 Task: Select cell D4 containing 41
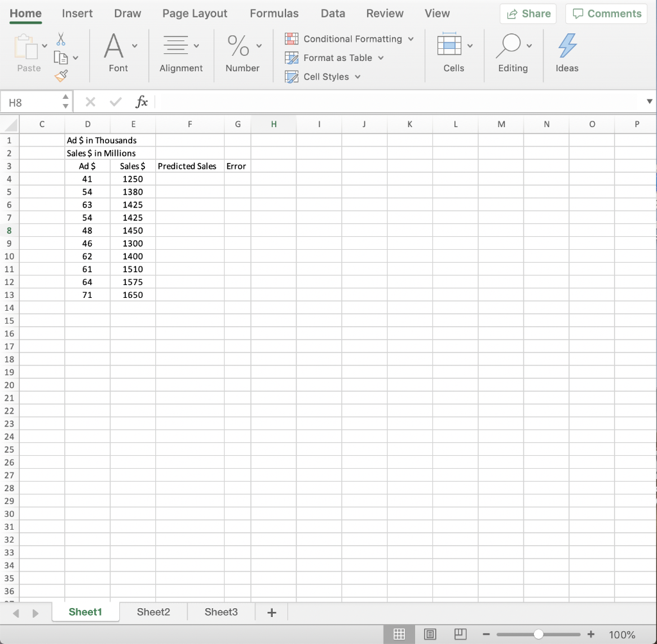click(88, 178)
